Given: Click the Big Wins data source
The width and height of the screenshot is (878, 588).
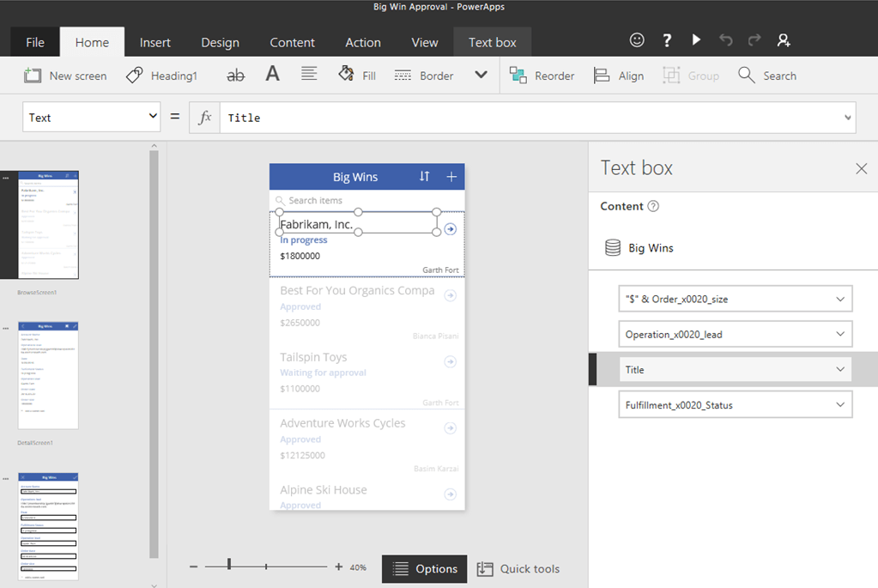Looking at the screenshot, I should point(639,247).
